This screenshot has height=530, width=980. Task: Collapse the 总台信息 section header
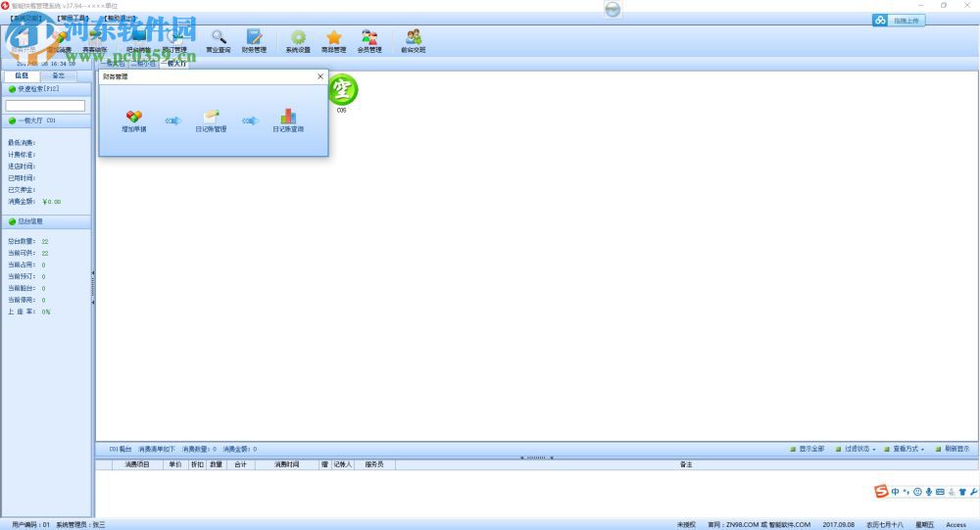(x=46, y=221)
